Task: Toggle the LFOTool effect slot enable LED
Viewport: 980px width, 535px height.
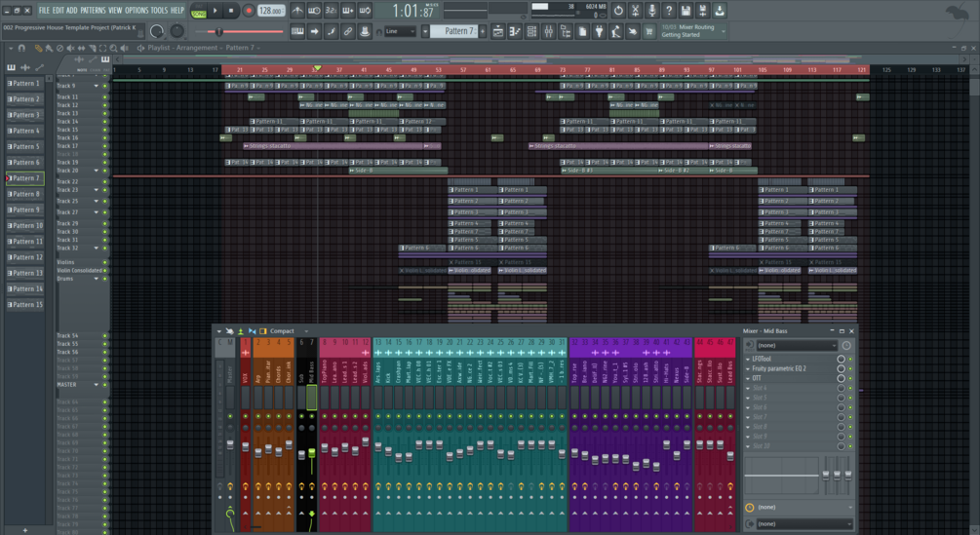Action: tap(850, 359)
